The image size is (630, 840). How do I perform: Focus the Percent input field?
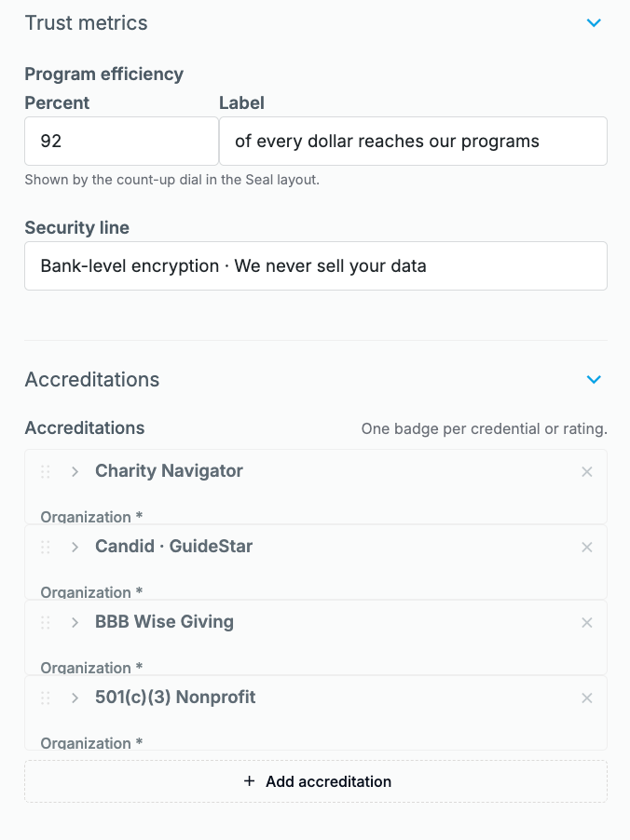(122, 141)
